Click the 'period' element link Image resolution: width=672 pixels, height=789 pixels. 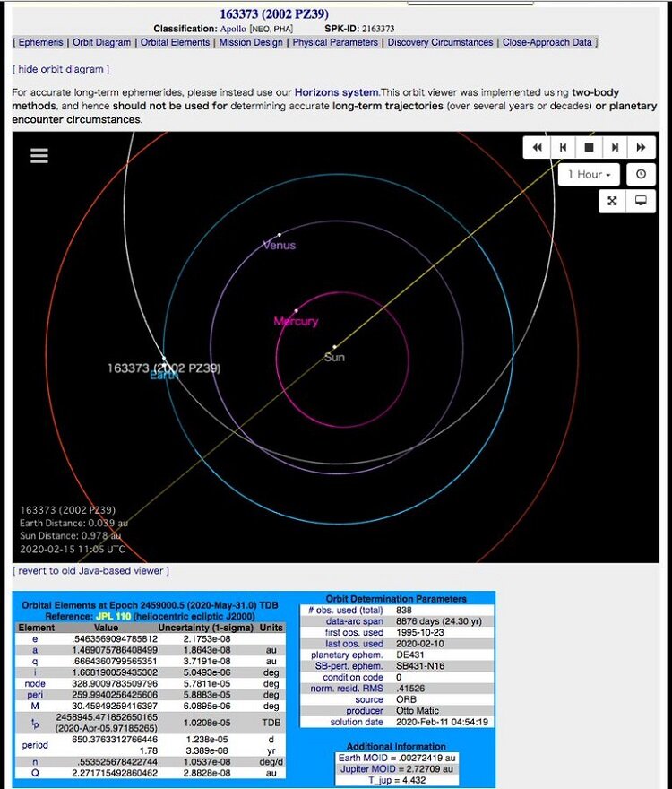tap(35, 745)
